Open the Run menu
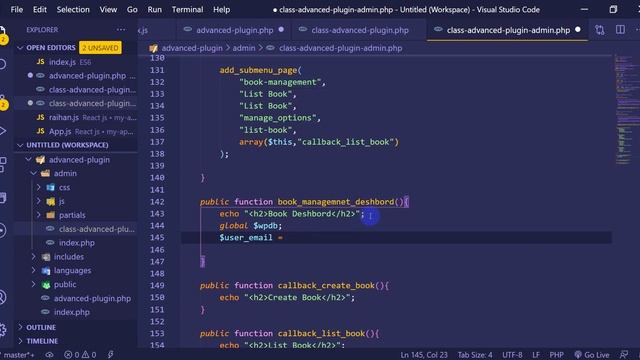This screenshot has width=640, height=360. coord(154,9)
